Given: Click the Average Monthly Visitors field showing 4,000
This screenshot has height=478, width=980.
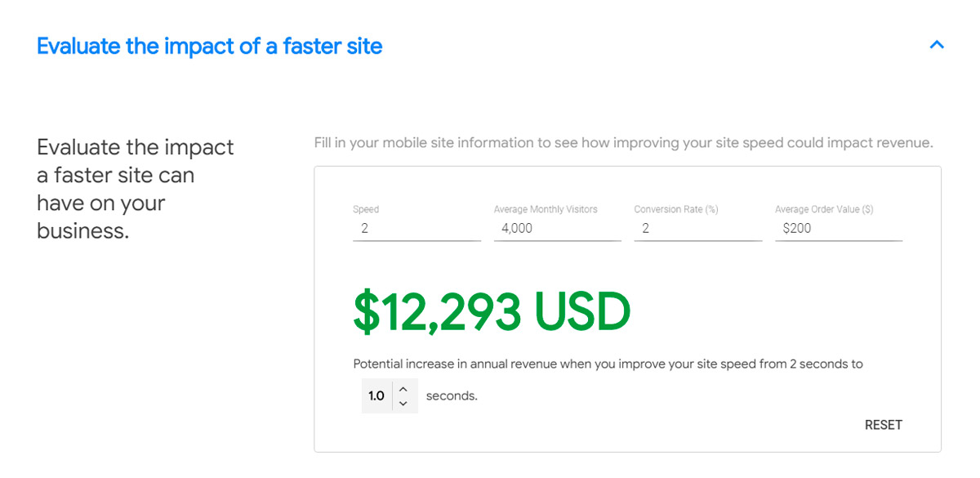Looking at the screenshot, I should point(556,228).
